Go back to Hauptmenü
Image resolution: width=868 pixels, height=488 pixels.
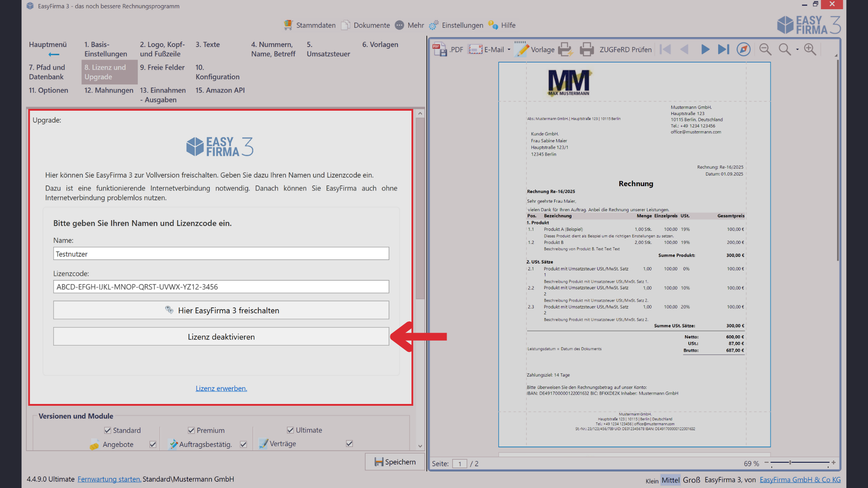tap(48, 49)
